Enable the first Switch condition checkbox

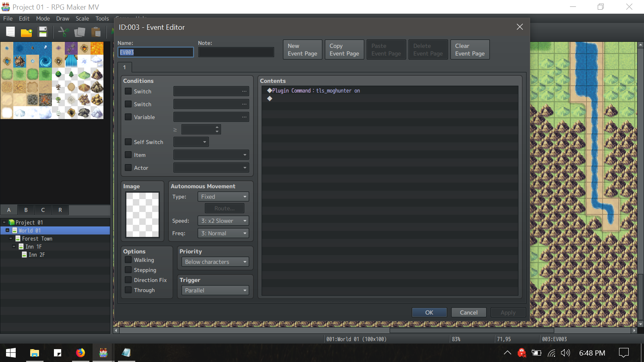128,91
